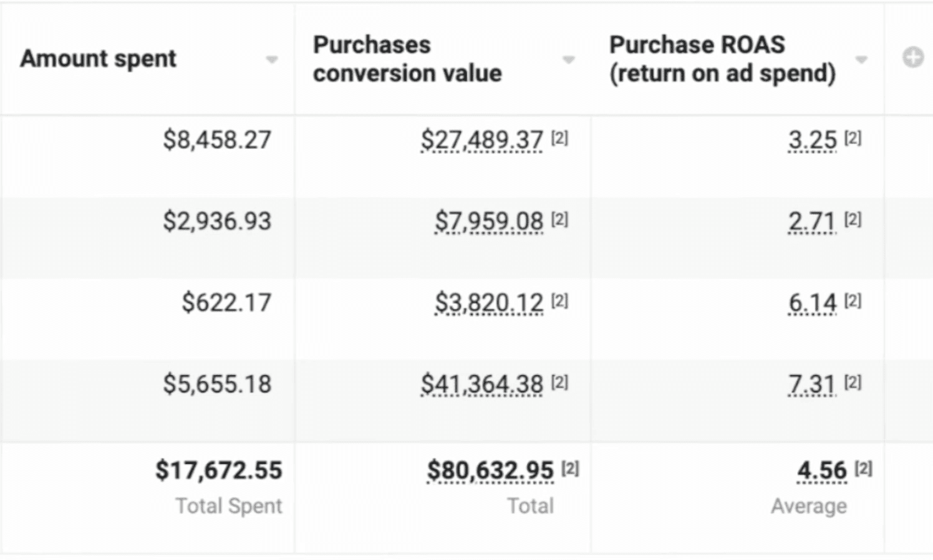This screenshot has height=560, width=933.
Task: Click footnote [2] beside $27,489.37
Action: pos(559,138)
